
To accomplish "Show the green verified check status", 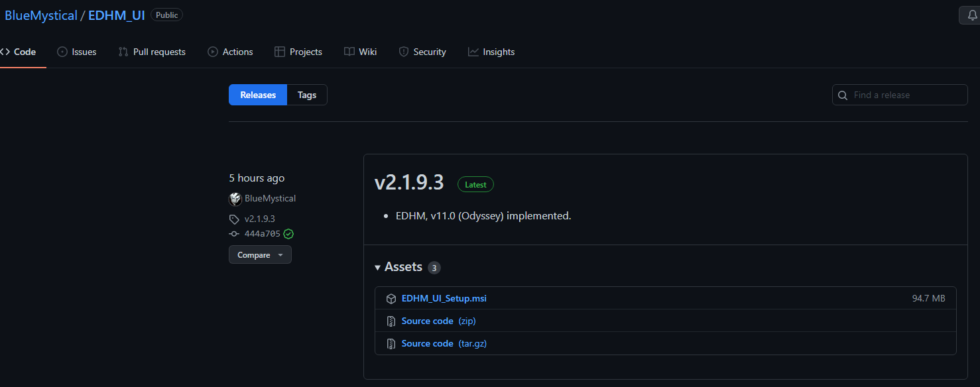I will 288,234.
